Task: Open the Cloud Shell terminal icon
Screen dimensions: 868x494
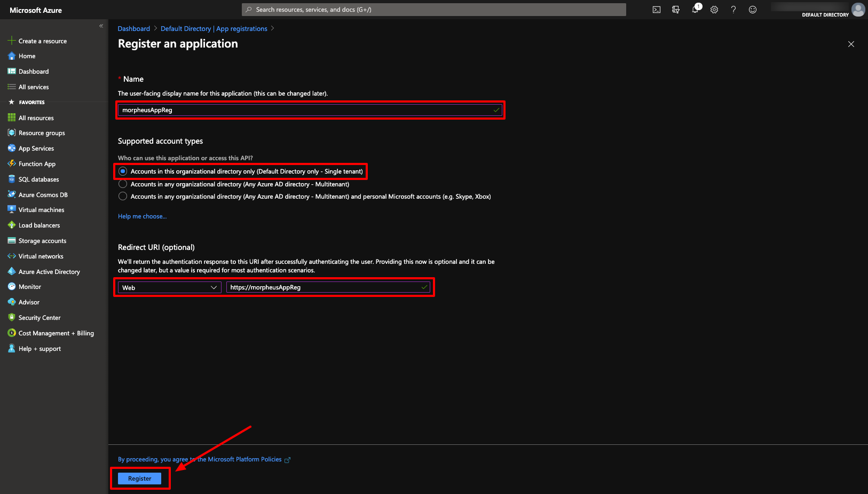Action: (656, 9)
